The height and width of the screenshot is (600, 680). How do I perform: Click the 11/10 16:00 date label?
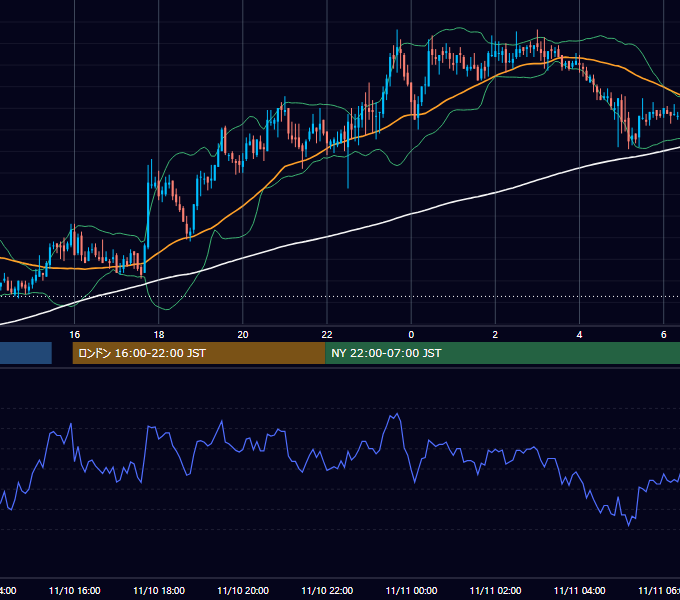pos(75,590)
